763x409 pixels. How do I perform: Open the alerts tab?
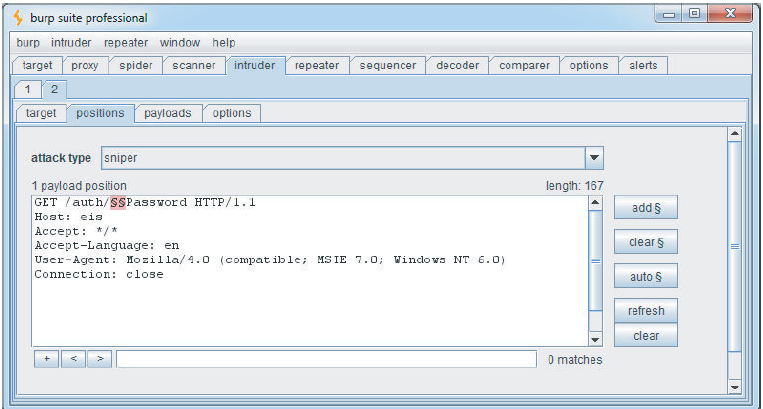(x=643, y=65)
